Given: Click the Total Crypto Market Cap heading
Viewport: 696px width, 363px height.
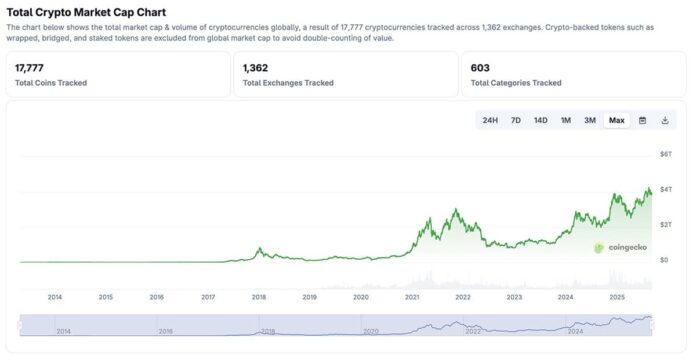Looking at the screenshot, I should click(86, 12).
